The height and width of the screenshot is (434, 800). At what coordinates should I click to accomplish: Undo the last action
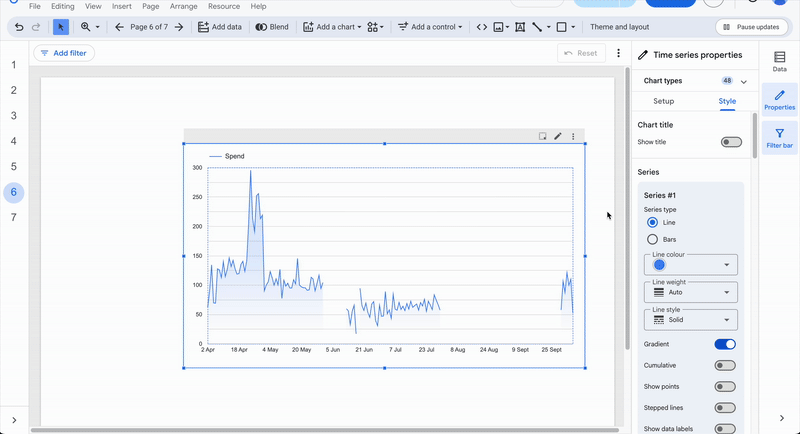(19, 27)
